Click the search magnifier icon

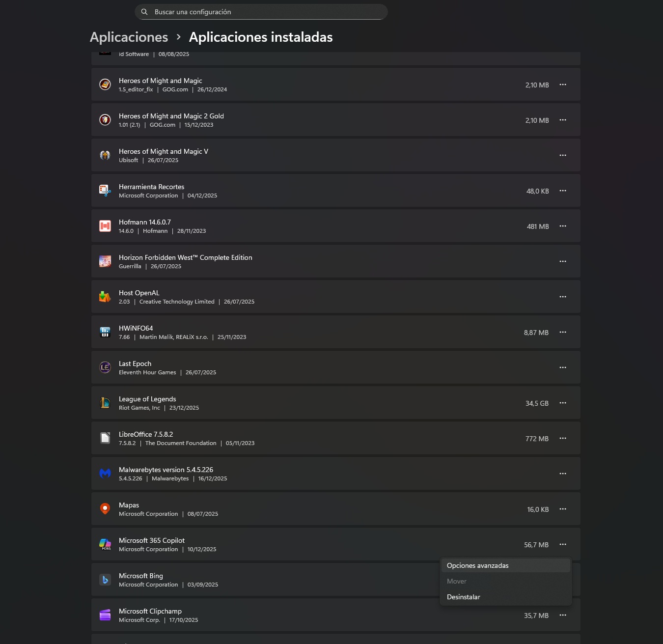point(144,12)
